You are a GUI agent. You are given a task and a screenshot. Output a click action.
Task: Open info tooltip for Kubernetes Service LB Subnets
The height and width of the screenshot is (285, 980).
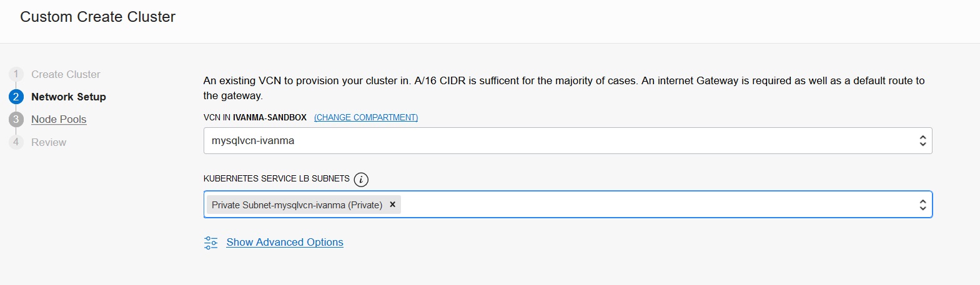pos(361,180)
